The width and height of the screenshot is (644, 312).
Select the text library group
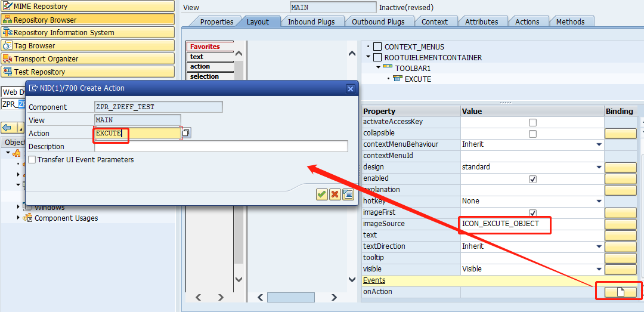210,57
